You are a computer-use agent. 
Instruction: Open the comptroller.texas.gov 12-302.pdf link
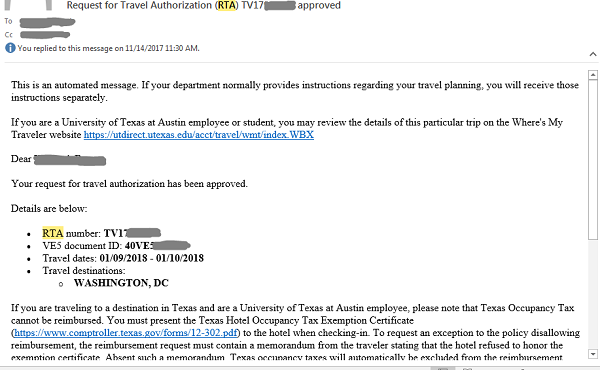pyautogui.click(x=126, y=333)
